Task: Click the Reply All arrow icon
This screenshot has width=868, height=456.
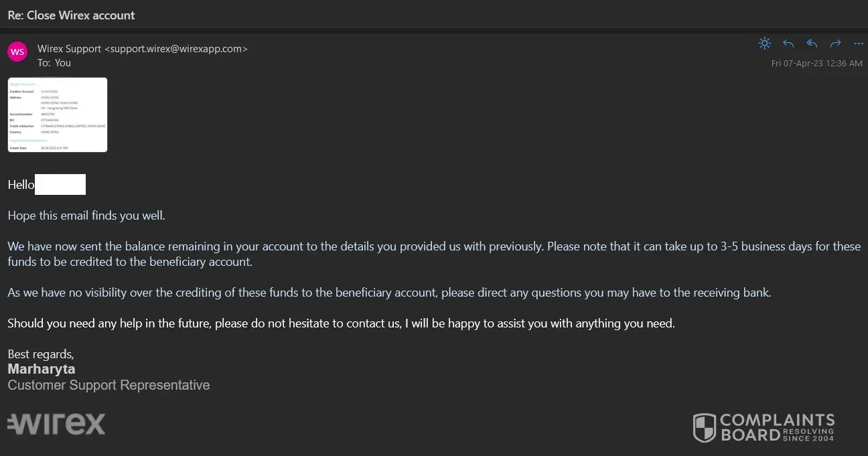Action: (x=812, y=44)
